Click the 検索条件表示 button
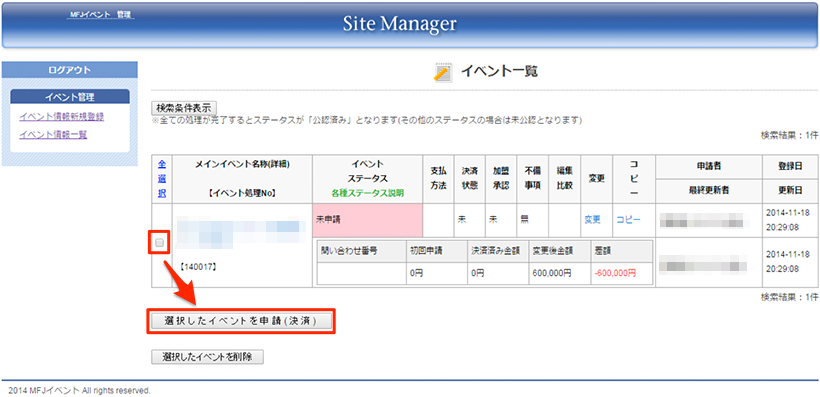Screen dimensions: 820x397 pos(184,108)
